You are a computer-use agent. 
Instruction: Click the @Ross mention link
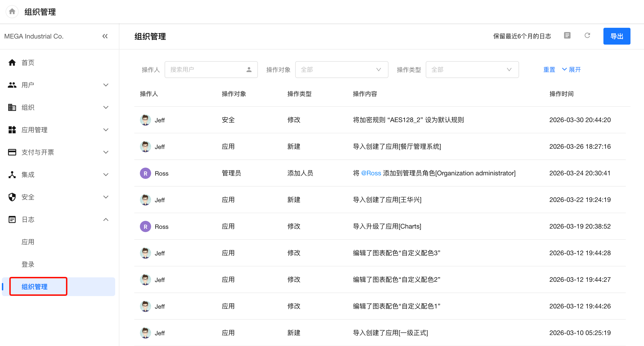coord(371,173)
